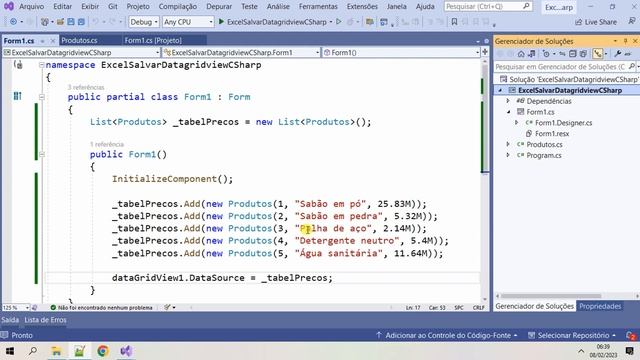Click Selecionar Repositório in status bar
This screenshot has height=360, width=640.
(x=572, y=336)
